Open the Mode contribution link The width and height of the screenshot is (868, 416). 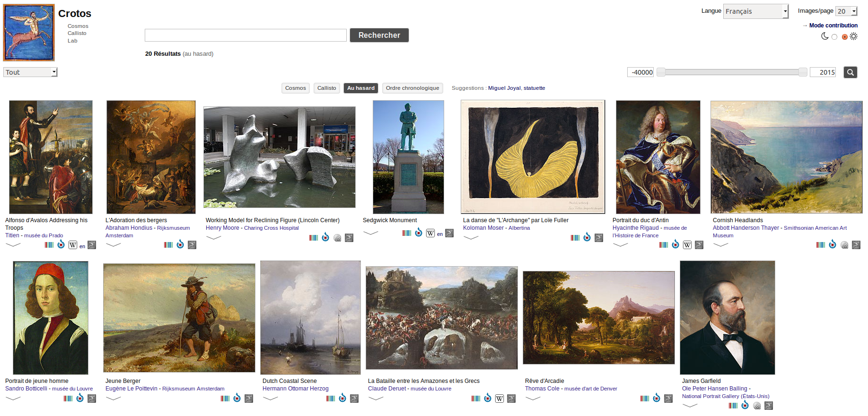click(x=833, y=26)
